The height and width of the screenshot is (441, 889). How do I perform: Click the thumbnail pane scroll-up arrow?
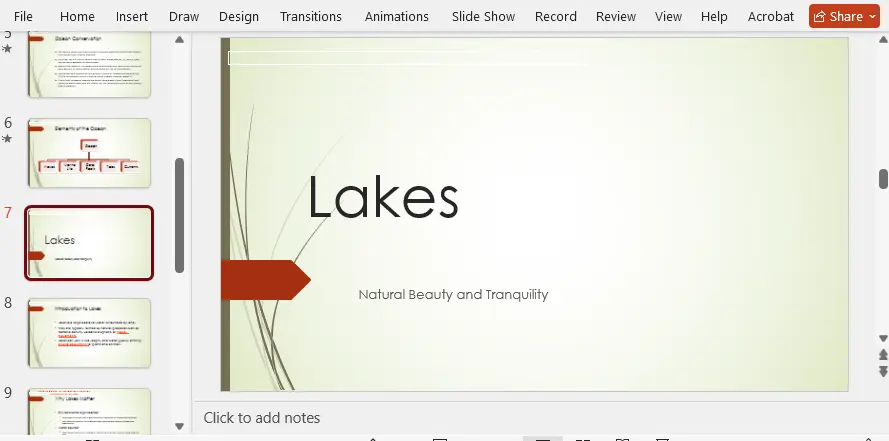[x=179, y=40]
